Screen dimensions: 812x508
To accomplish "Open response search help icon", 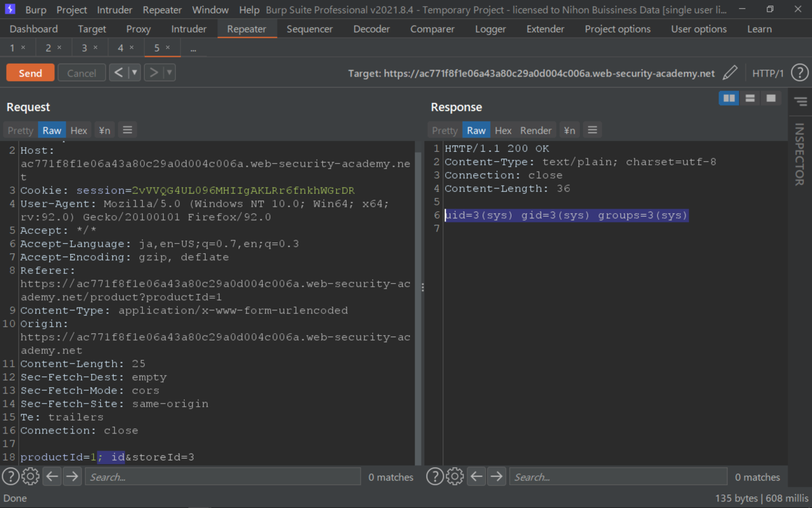I will coord(435,477).
